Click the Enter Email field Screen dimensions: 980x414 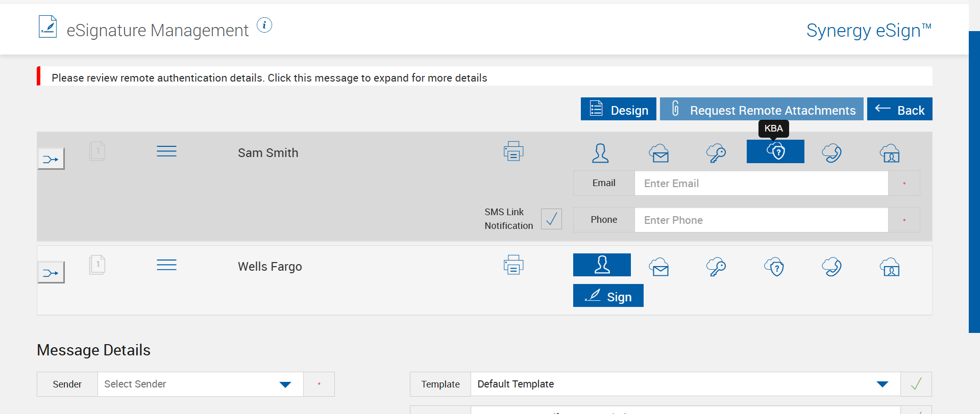(761, 184)
